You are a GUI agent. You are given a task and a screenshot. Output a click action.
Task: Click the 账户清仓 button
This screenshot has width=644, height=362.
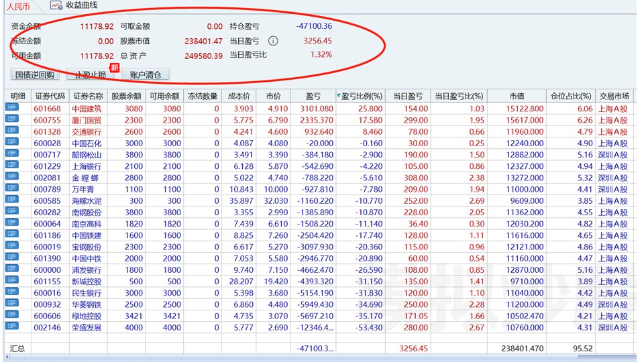point(146,74)
